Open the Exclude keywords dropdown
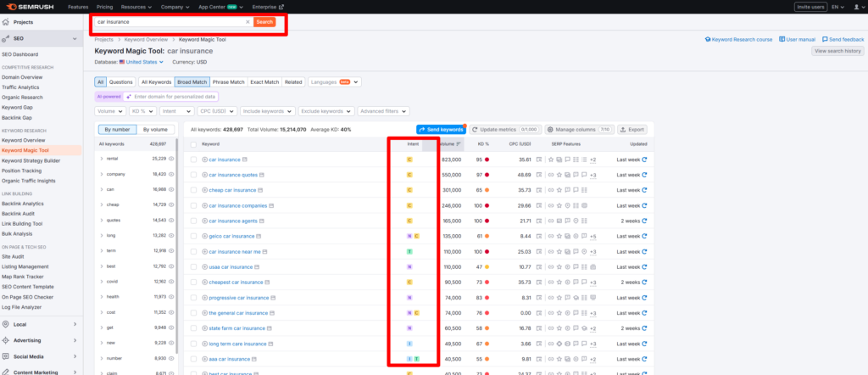 tap(326, 111)
